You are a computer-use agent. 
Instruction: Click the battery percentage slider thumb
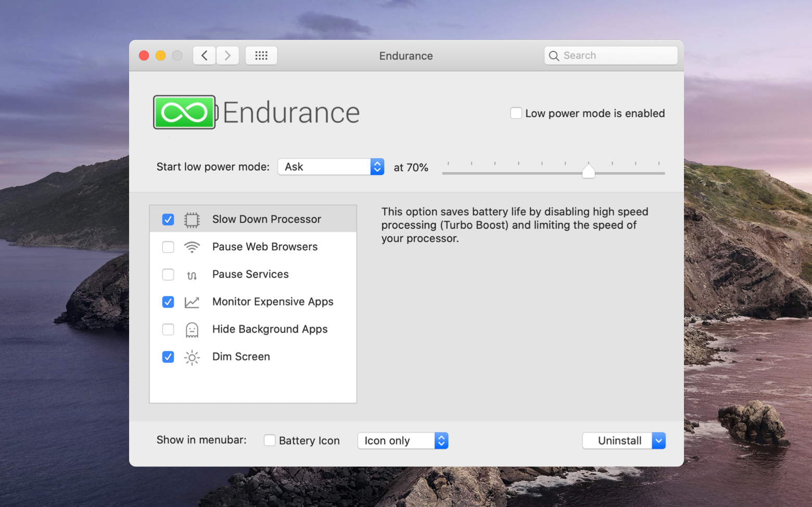click(588, 171)
